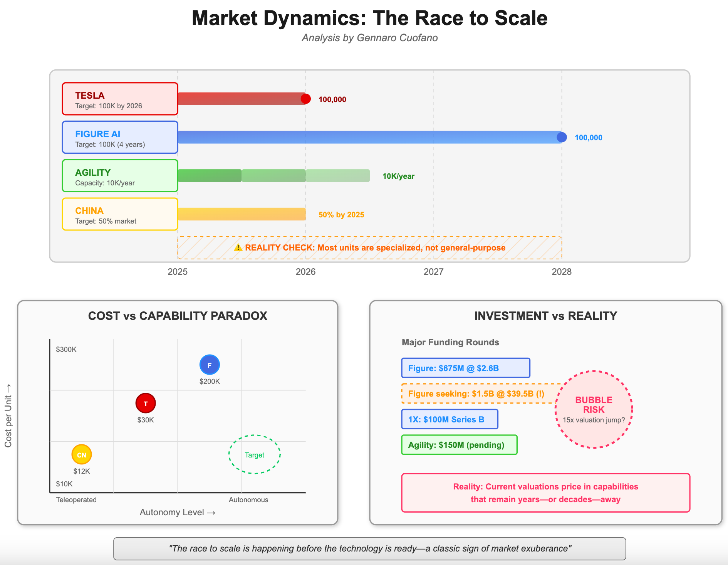Click the Analysis by Gennaro Cuofano byline
728x565 pixels.
[370, 38]
